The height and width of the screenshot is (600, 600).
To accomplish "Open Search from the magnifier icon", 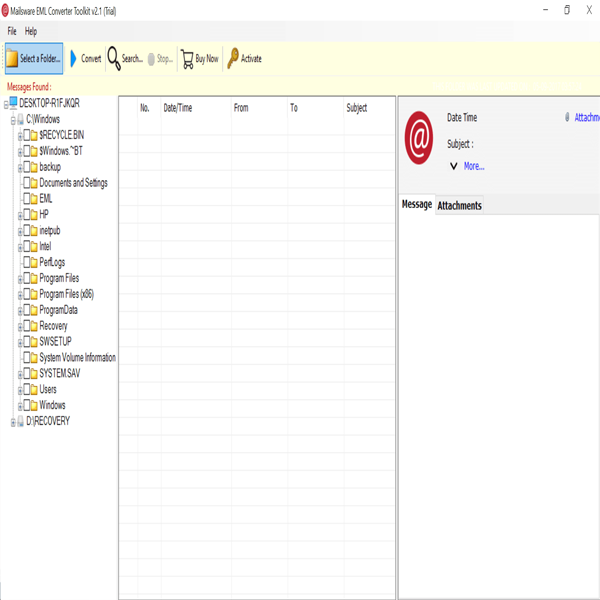I will click(x=114, y=59).
